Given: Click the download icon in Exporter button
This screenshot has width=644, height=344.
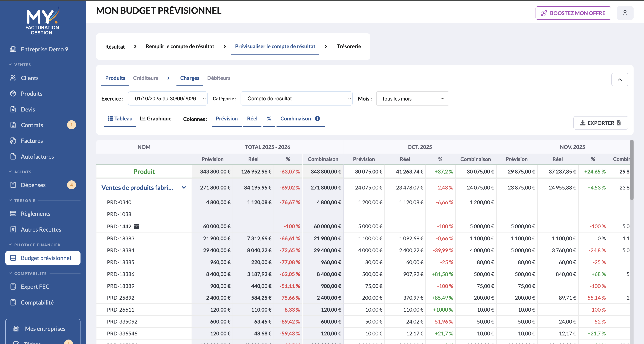Looking at the screenshot, I should [583, 123].
